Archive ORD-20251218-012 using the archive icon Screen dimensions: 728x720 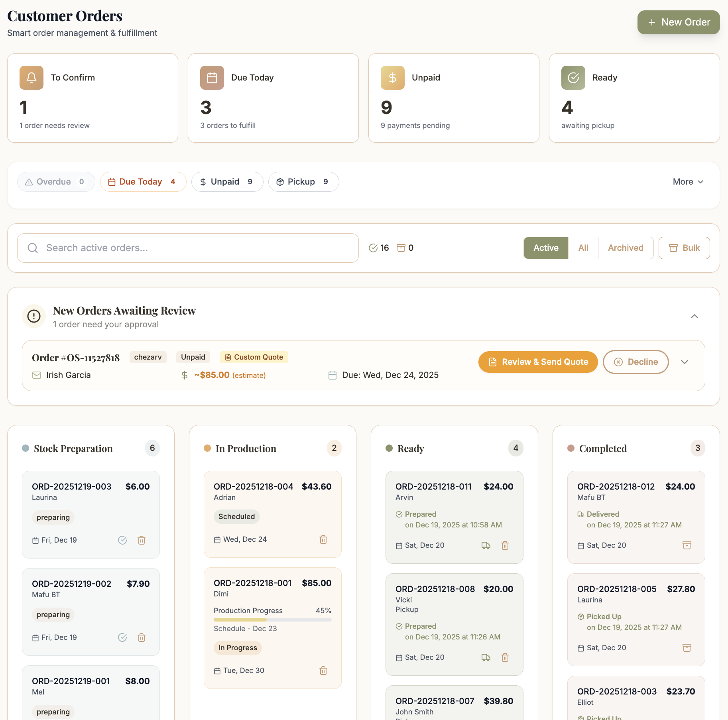tap(687, 545)
